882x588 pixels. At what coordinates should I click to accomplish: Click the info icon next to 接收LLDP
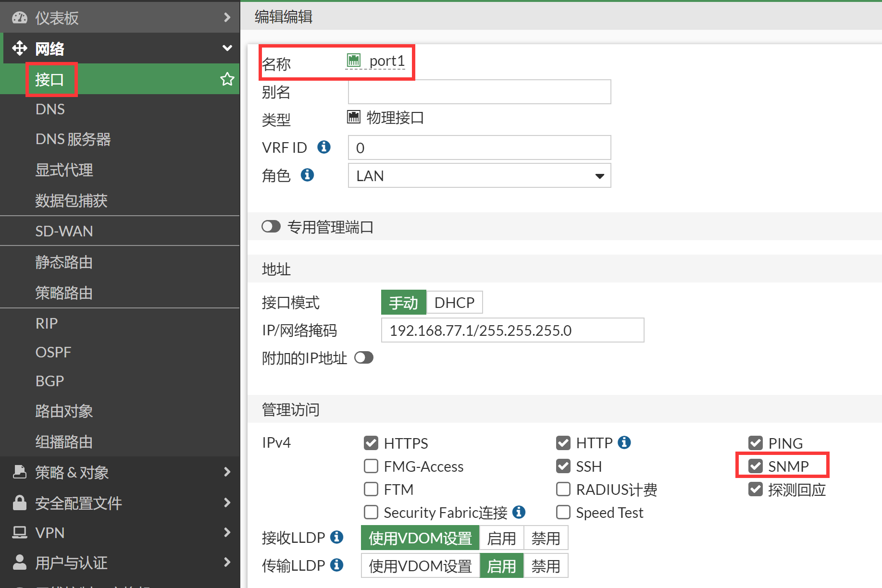coord(337,537)
